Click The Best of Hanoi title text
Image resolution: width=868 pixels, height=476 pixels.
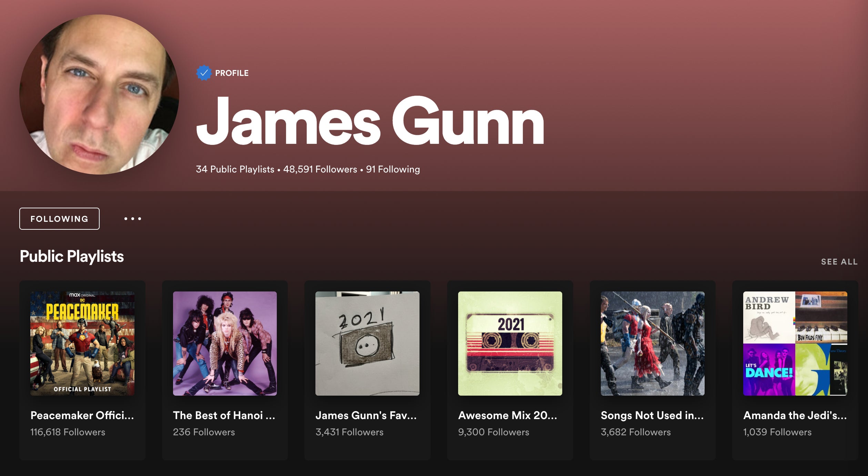(224, 415)
